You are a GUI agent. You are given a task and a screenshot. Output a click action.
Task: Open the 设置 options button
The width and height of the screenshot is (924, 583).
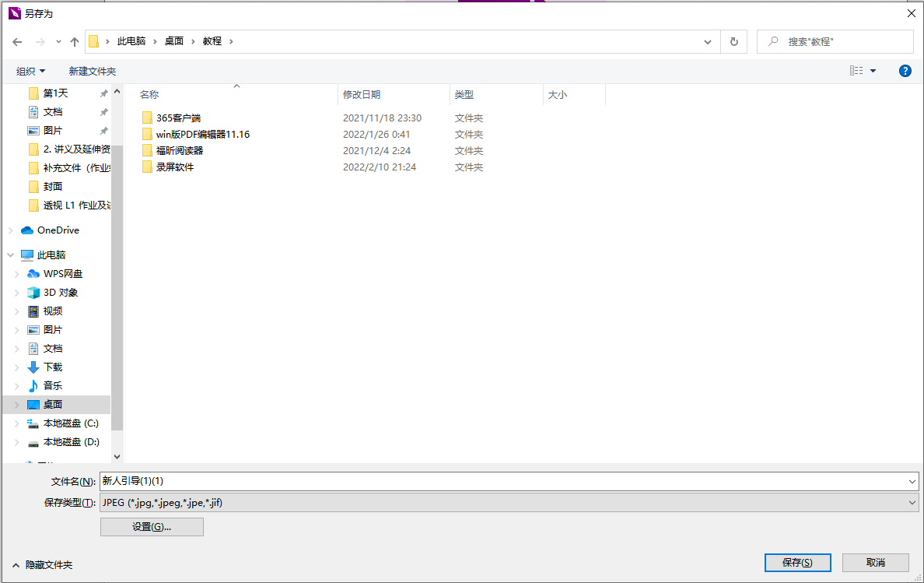click(x=152, y=527)
